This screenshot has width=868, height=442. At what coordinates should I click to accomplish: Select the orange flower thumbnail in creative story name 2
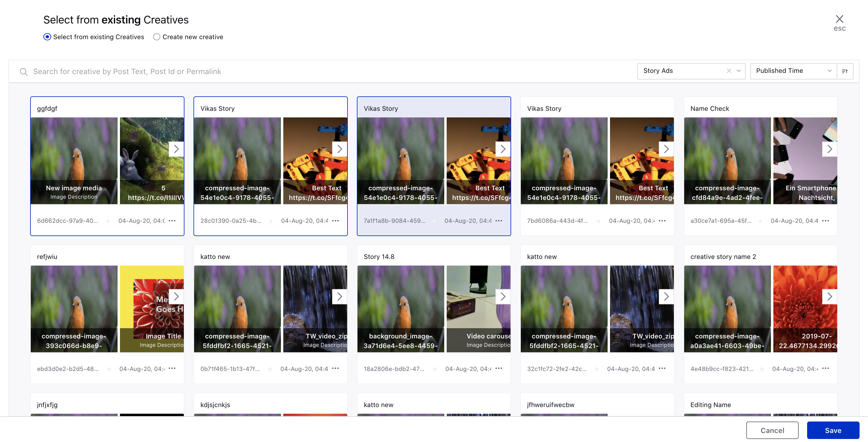[x=805, y=309]
